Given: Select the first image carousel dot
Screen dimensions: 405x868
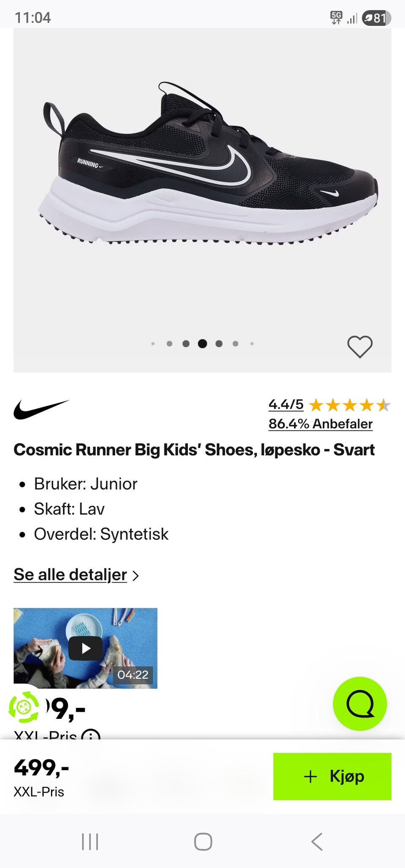Looking at the screenshot, I should 153,344.
